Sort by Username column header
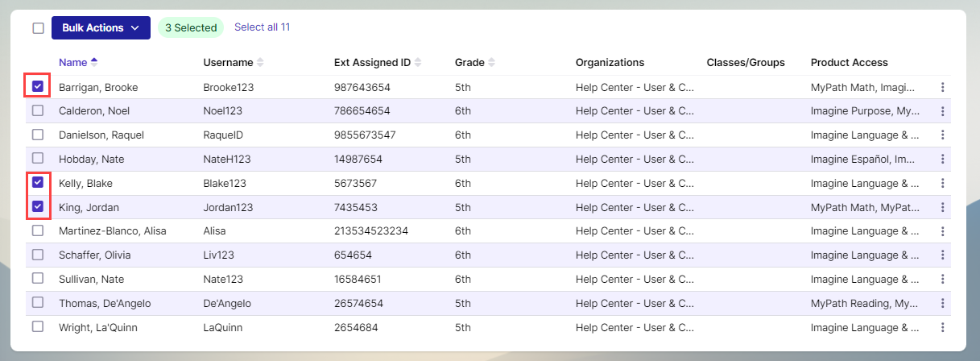Viewport: 980px width, 361px height. pyautogui.click(x=228, y=63)
